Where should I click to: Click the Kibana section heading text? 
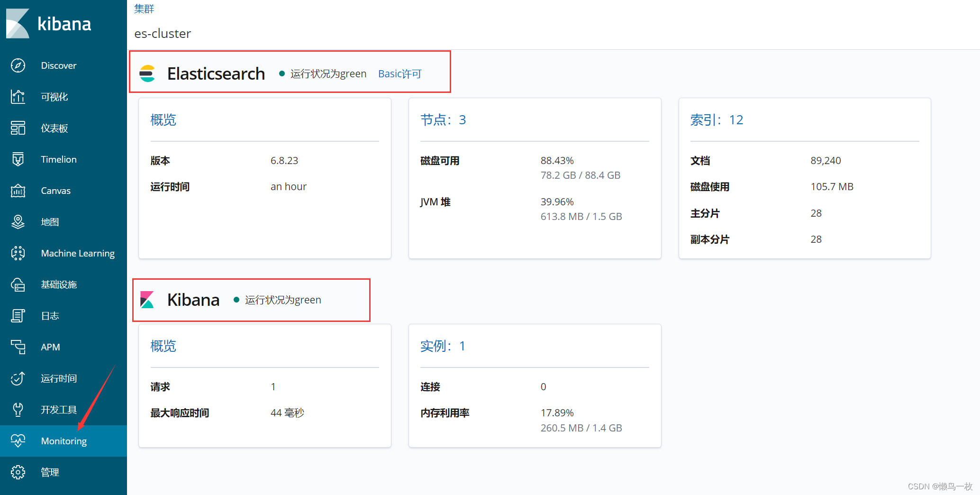point(193,300)
